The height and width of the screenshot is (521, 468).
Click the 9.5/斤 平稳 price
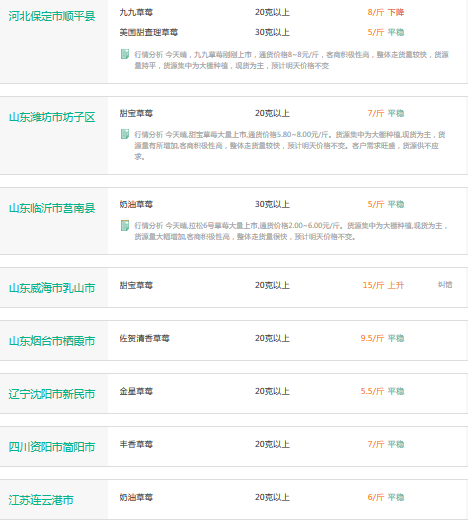coord(382,338)
